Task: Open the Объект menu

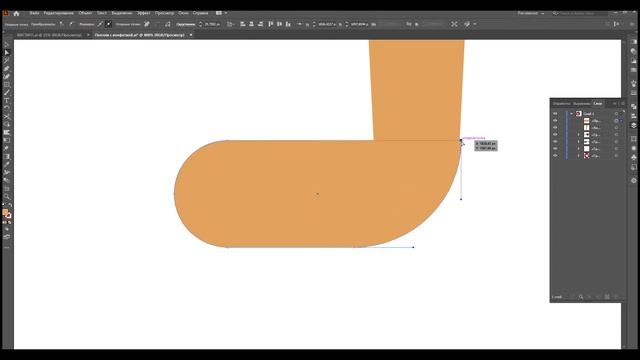Action: (x=85, y=13)
